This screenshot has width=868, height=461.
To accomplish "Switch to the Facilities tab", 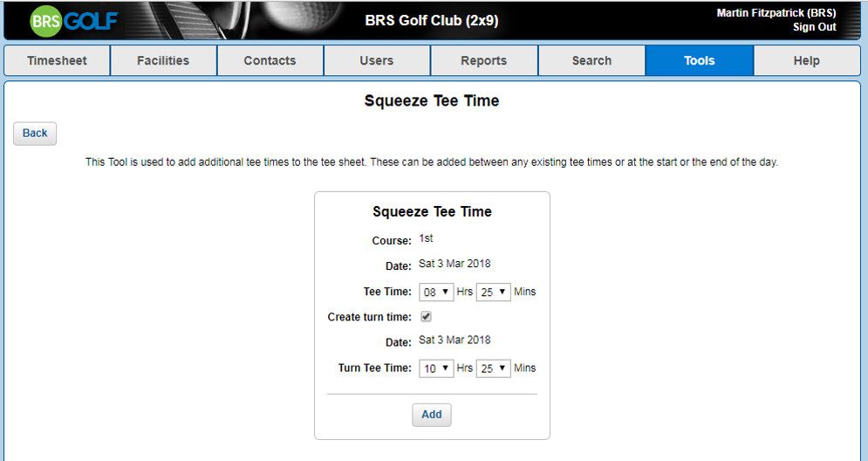I will [163, 60].
